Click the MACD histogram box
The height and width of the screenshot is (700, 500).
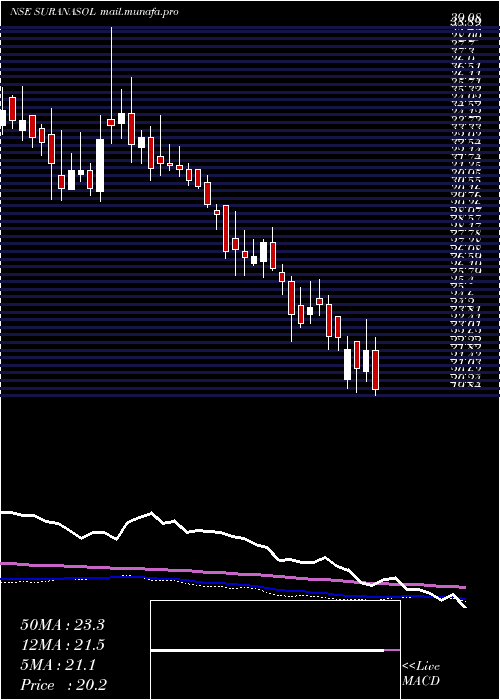coord(275,650)
